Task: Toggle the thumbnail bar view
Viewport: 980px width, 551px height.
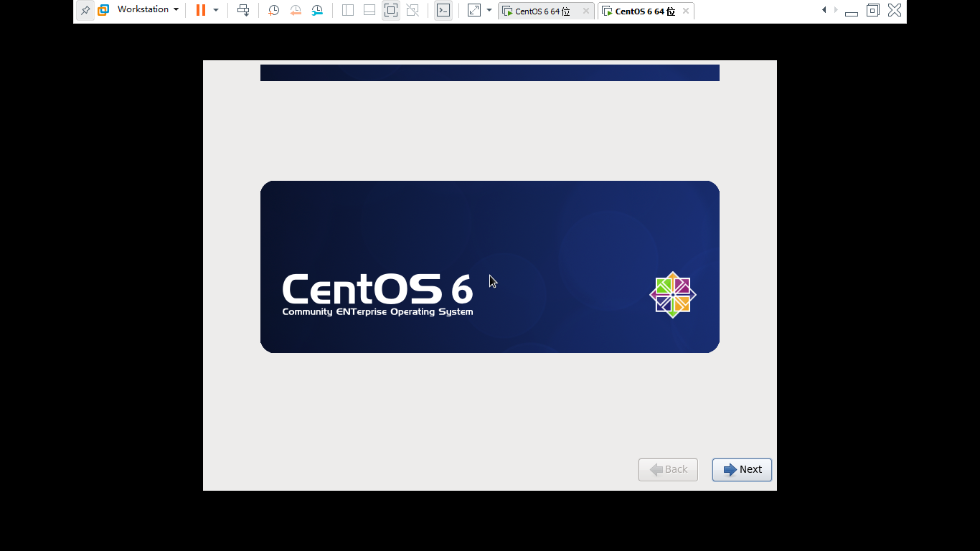Action: pos(369,10)
